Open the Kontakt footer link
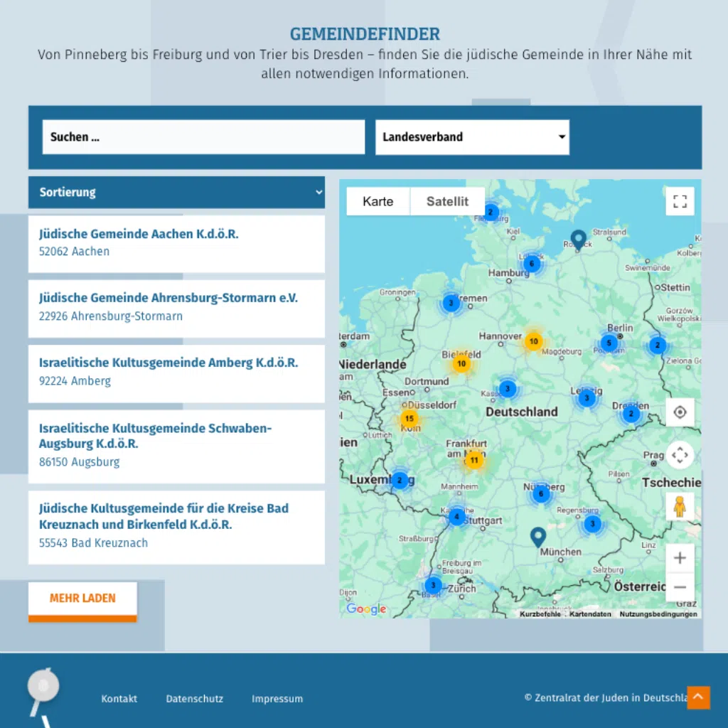The image size is (728, 728). (x=119, y=699)
